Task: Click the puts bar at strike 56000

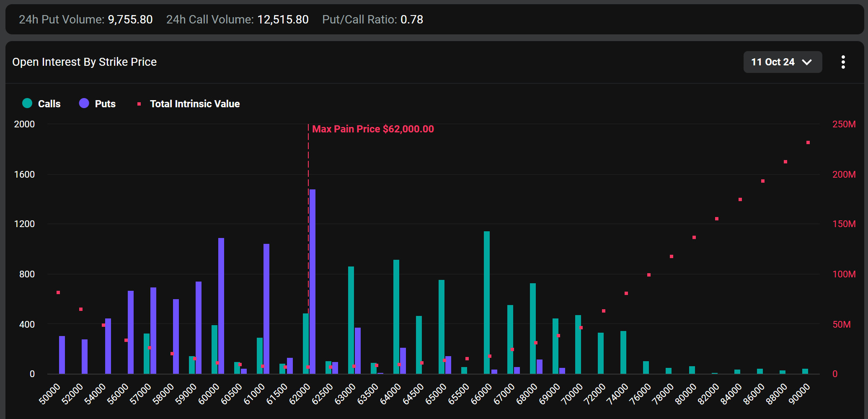Action: 131,332
